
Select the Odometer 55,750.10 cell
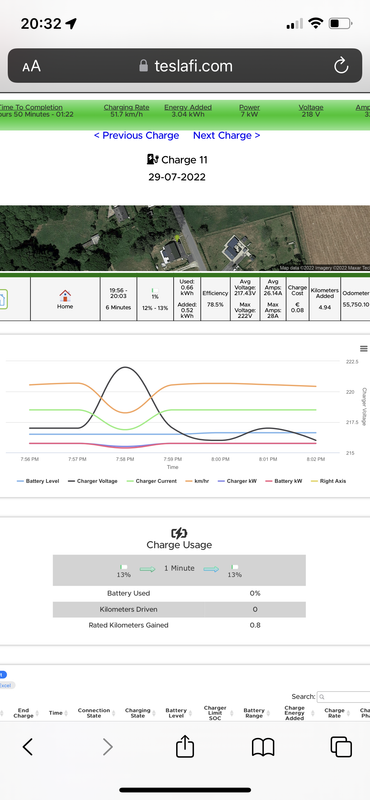356,299
